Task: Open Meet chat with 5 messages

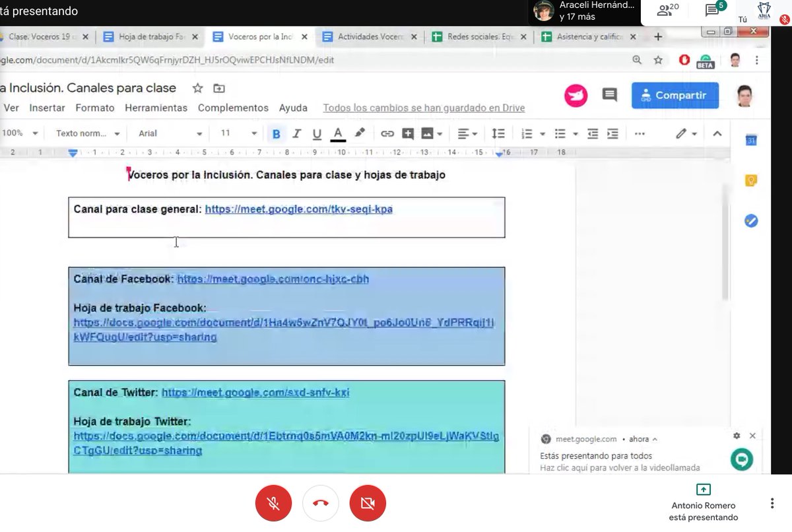Action: click(715, 9)
